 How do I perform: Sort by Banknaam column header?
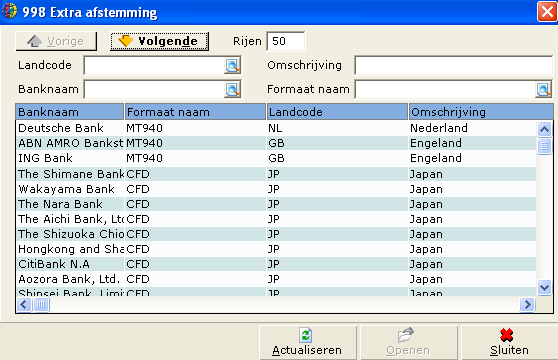click(70, 112)
